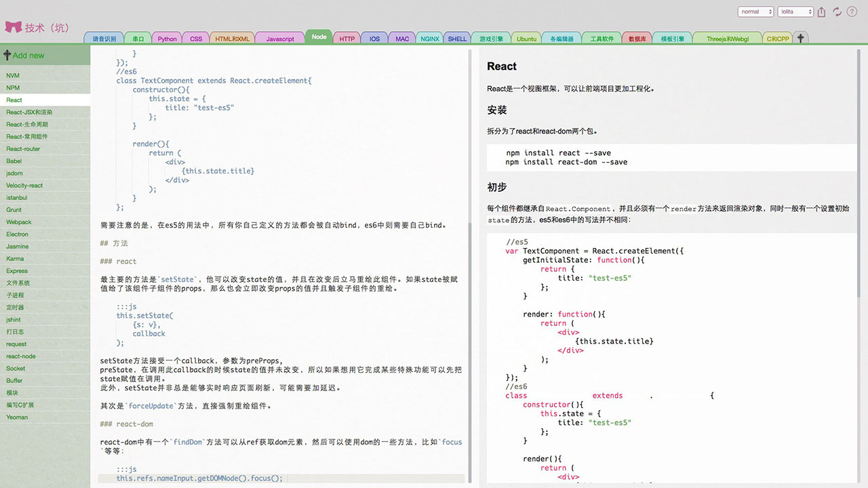Open the istanbul note
This screenshot has width=868, height=488.
[x=45, y=197]
